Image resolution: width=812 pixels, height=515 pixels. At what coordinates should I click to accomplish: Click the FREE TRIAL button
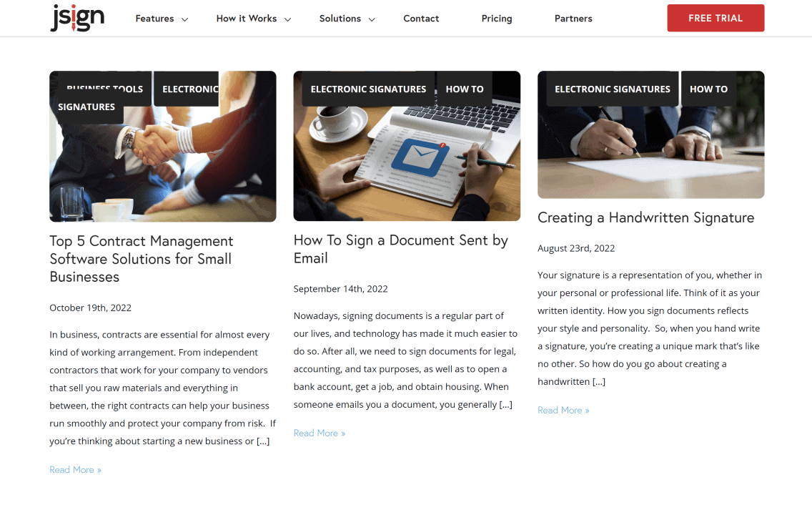716,18
